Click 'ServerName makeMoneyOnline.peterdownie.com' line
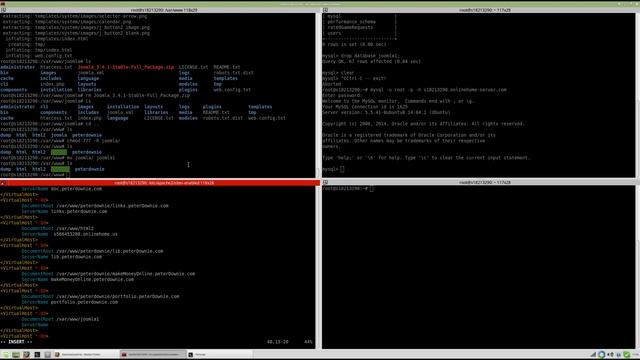 click(78, 280)
